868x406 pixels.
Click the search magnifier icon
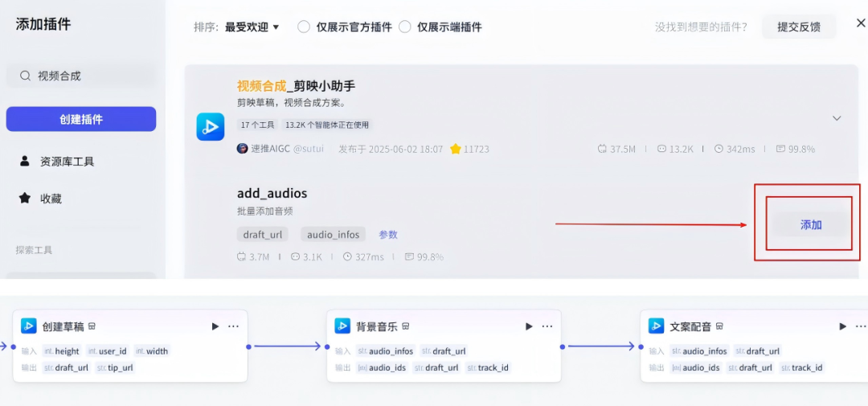tap(25, 76)
